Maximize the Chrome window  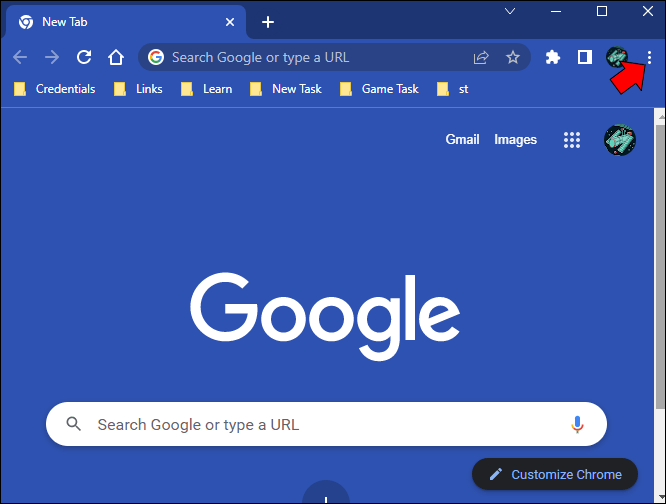(x=601, y=11)
